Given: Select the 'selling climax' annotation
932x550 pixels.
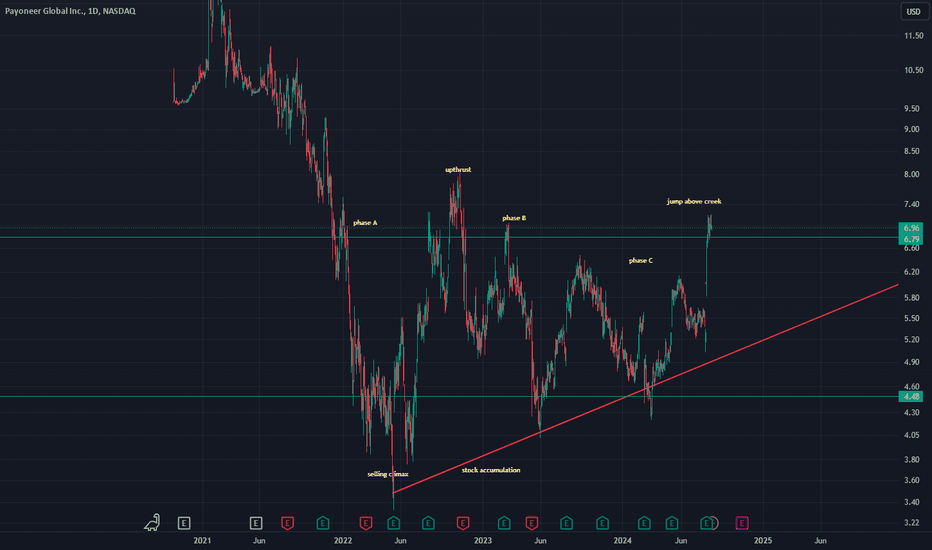Looking at the screenshot, I should point(388,474).
